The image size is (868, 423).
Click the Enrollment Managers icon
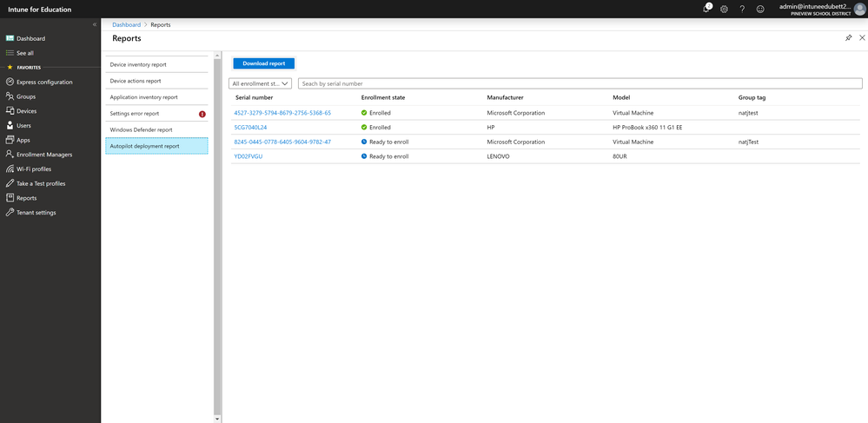pyautogui.click(x=10, y=155)
